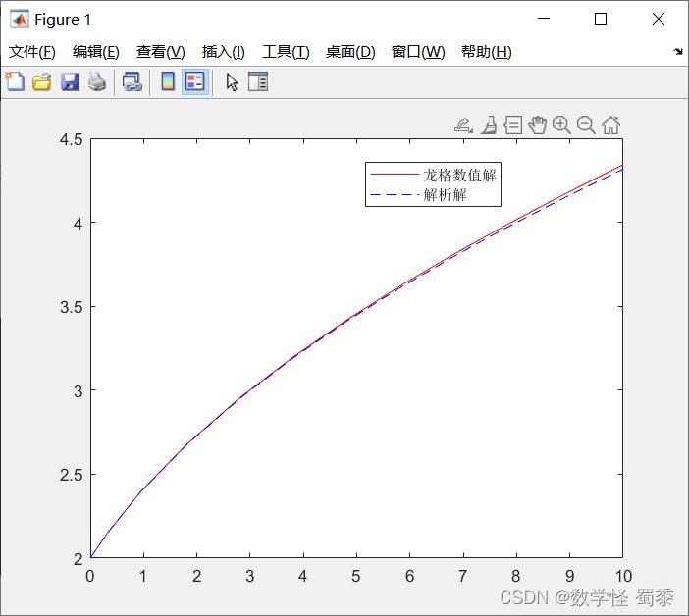This screenshot has height=616, width=689.
Task: Select the Brush data tool
Action: point(489,126)
